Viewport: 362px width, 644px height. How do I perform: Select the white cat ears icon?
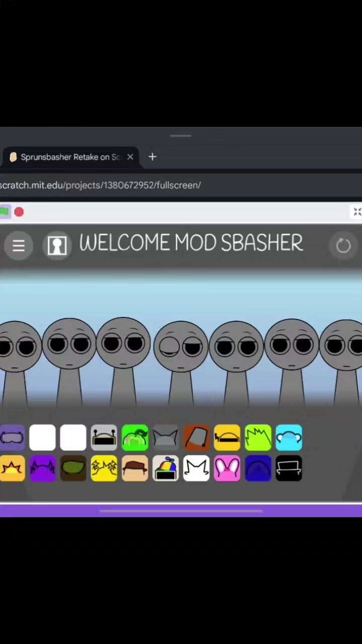coord(196,468)
